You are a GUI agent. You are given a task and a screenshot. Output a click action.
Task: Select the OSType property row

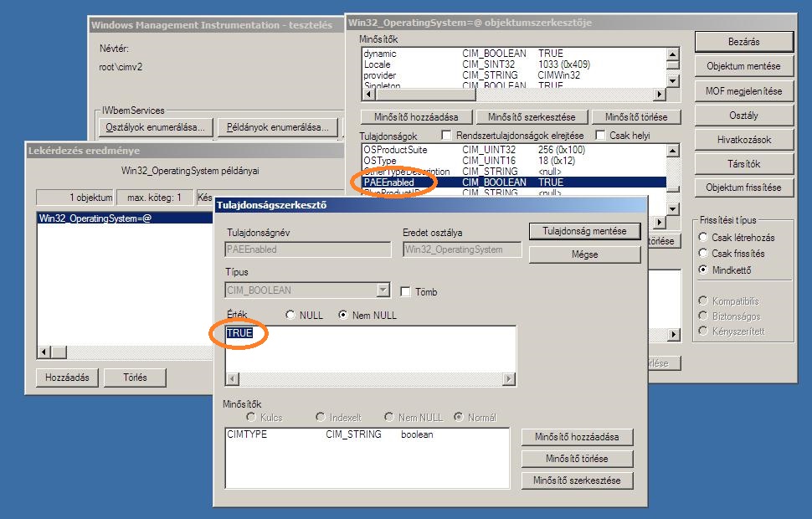(x=514, y=161)
